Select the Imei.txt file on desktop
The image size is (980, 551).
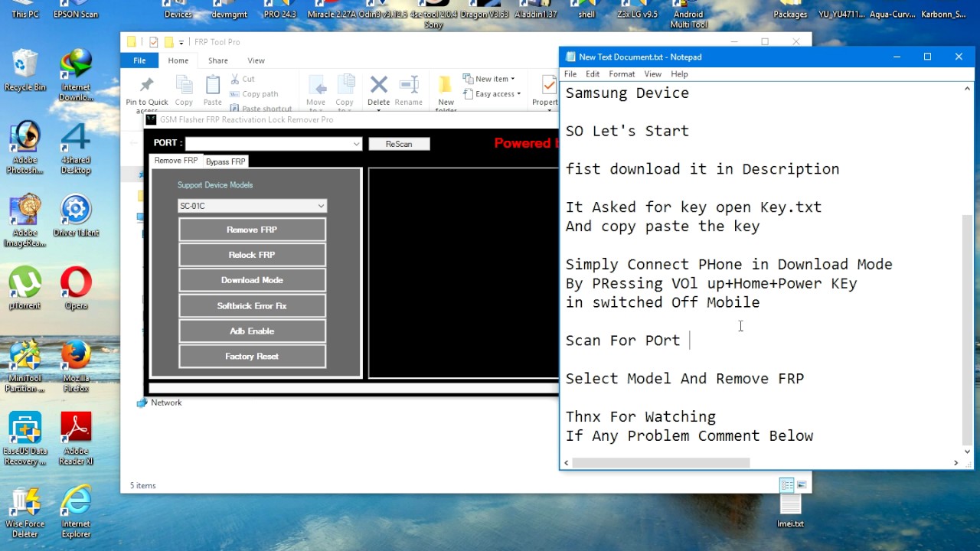(x=790, y=511)
